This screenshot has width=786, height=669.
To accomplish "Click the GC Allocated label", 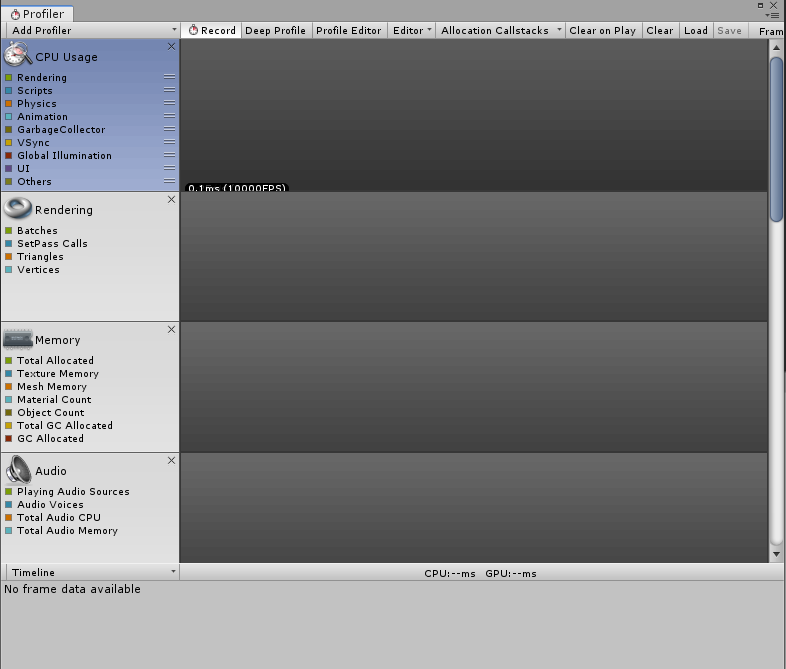I will (x=50, y=438).
